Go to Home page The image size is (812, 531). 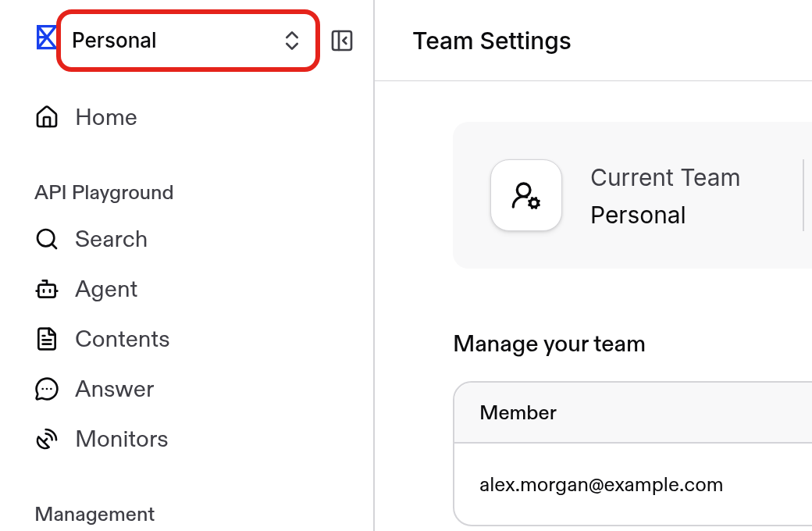(106, 117)
